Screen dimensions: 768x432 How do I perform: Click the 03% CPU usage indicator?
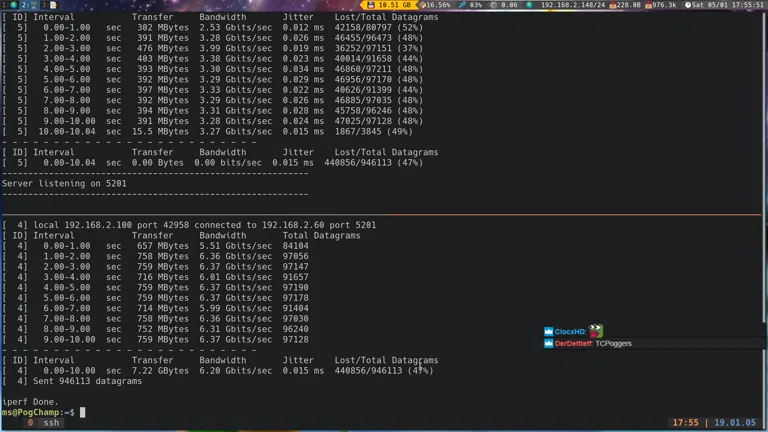pyautogui.click(x=473, y=5)
